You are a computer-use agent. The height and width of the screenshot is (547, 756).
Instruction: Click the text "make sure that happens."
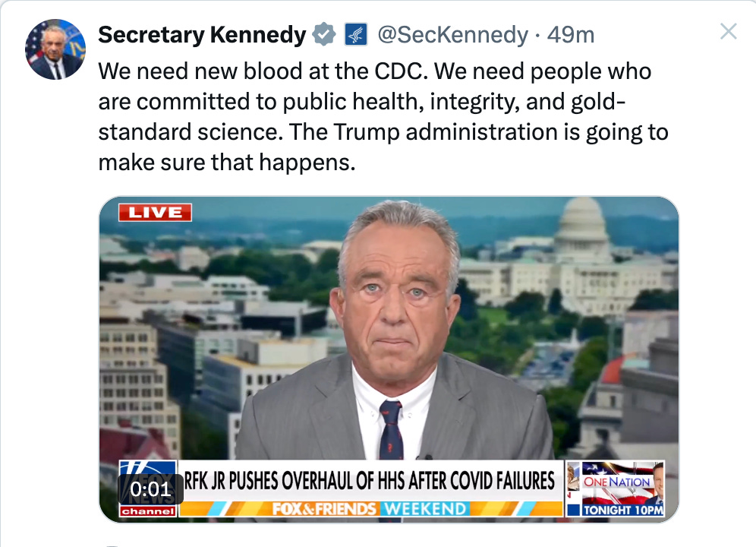(x=227, y=163)
